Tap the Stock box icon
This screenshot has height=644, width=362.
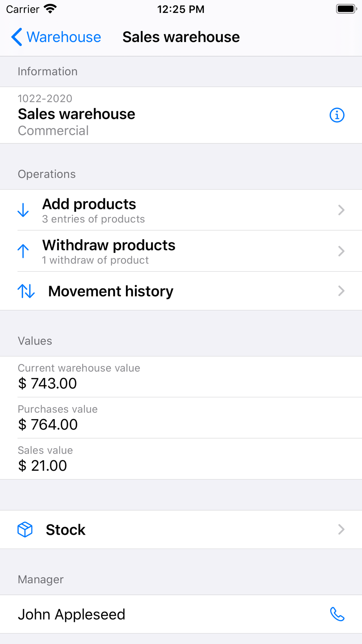(x=25, y=530)
